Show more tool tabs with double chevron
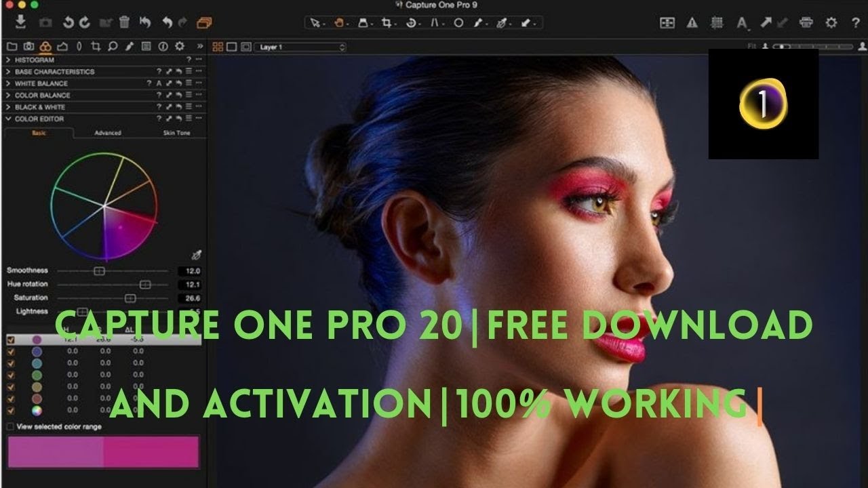 pos(199,46)
